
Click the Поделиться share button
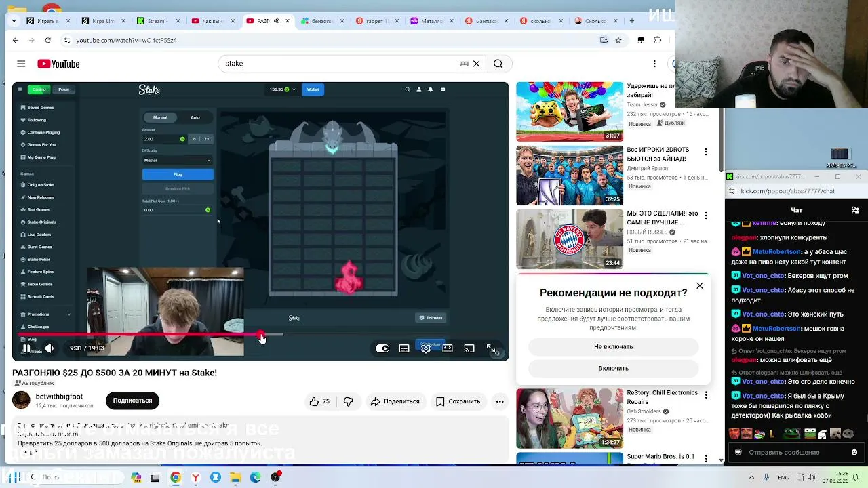395,401
